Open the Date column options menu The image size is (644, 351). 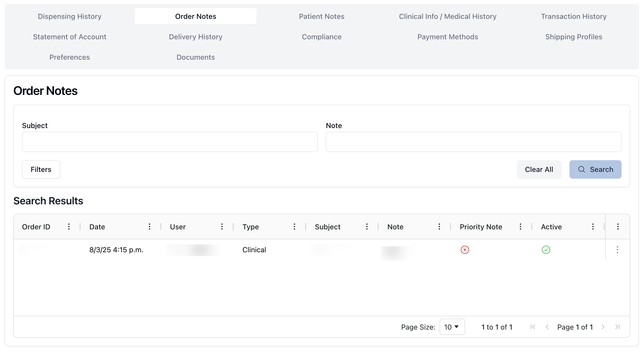coord(150,227)
